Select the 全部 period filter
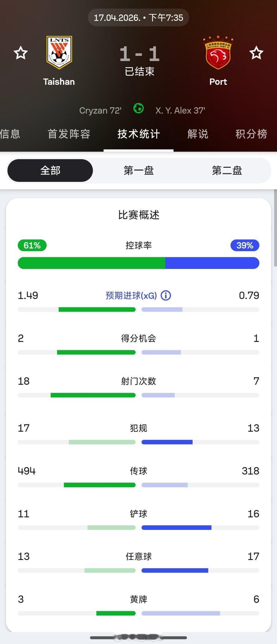The height and width of the screenshot is (644, 277). (50, 171)
